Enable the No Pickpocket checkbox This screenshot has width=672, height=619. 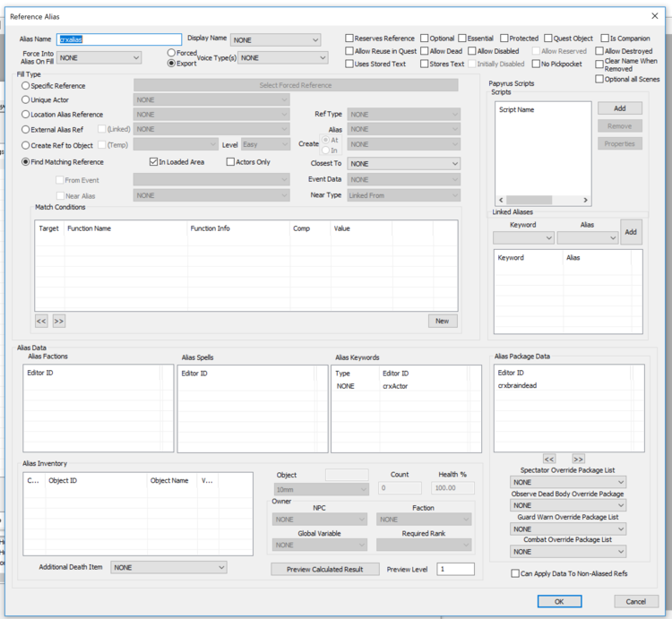[536, 64]
